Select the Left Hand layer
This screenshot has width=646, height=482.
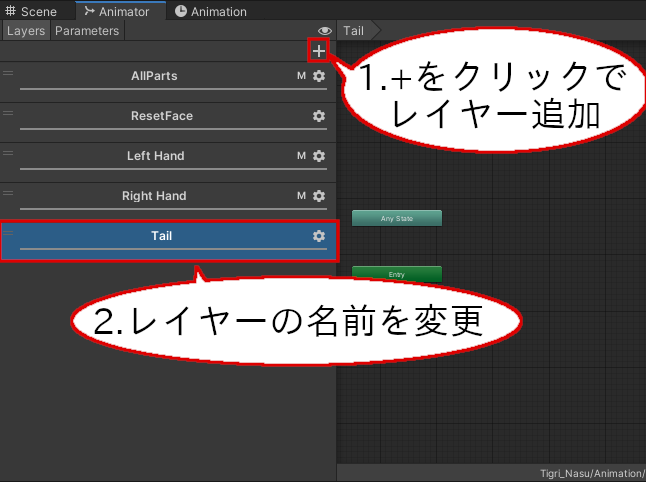click(168, 162)
